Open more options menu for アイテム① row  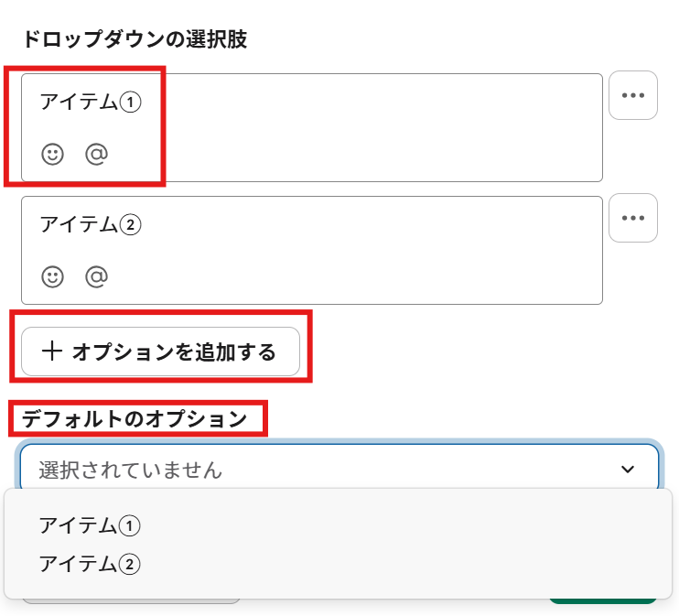tap(633, 95)
